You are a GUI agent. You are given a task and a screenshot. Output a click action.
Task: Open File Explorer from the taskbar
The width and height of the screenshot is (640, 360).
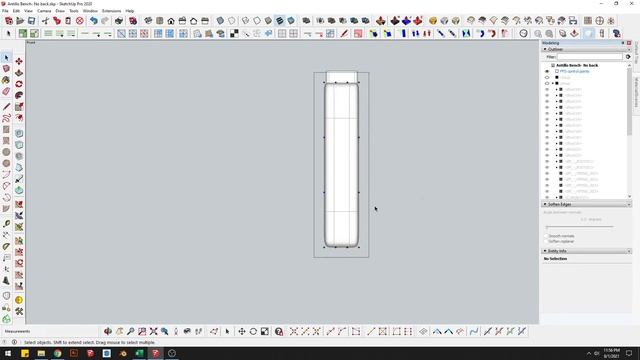[41, 353]
